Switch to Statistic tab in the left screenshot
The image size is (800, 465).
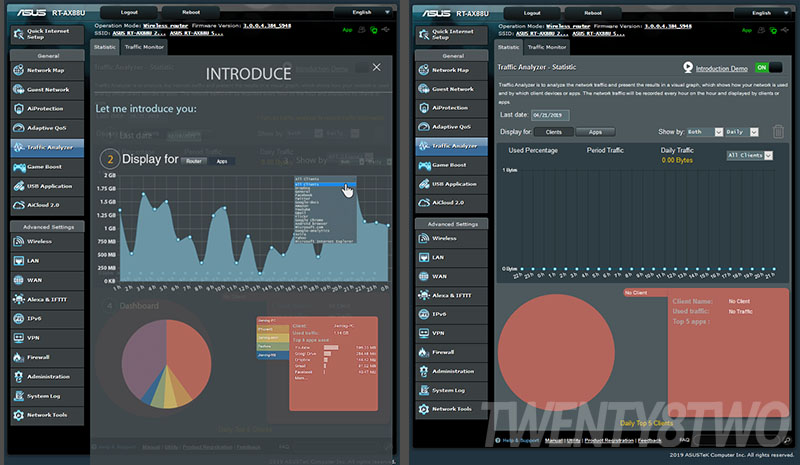105,47
